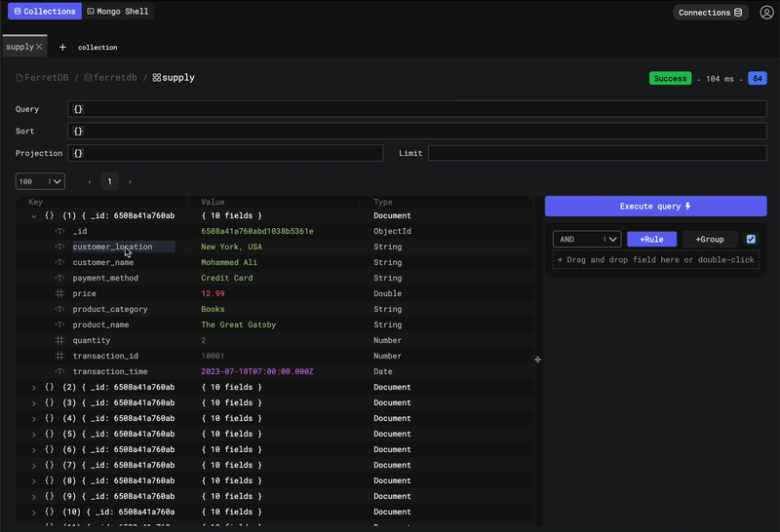Click the braces icon of document (1)

pos(50,215)
